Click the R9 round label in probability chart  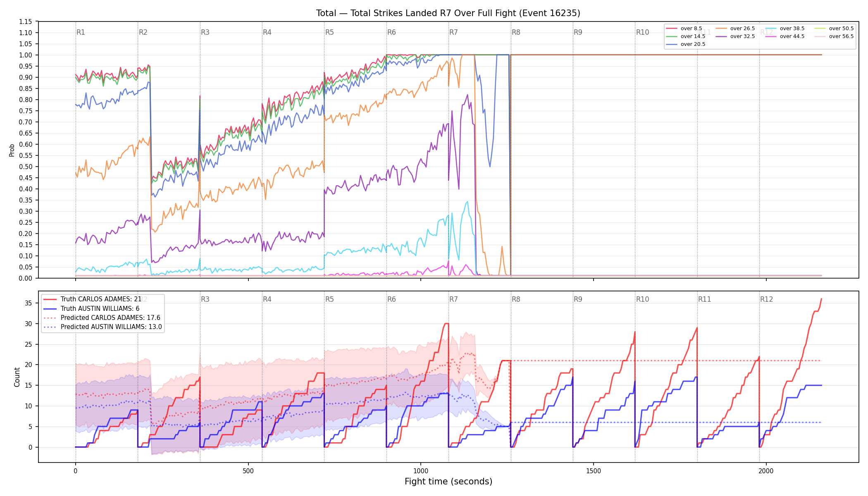pyautogui.click(x=578, y=32)
